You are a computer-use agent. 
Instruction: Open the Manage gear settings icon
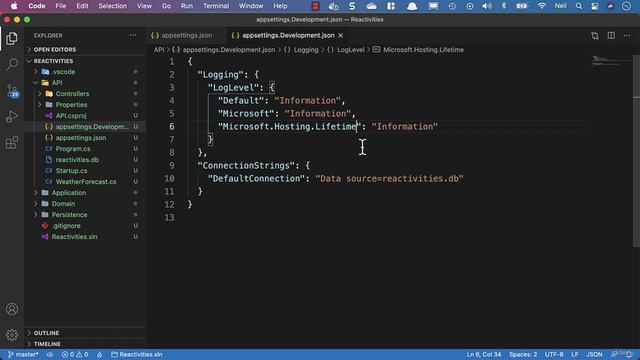12,335
